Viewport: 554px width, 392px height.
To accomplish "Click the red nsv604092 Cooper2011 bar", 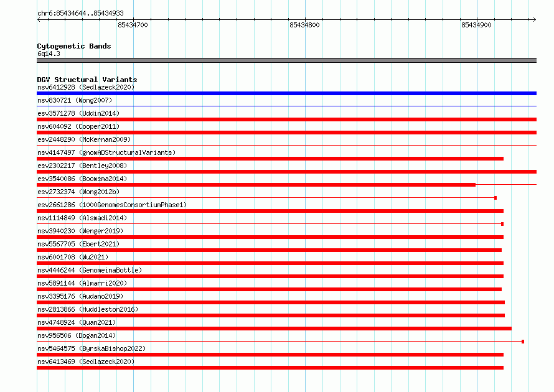I will pos(286,133).
